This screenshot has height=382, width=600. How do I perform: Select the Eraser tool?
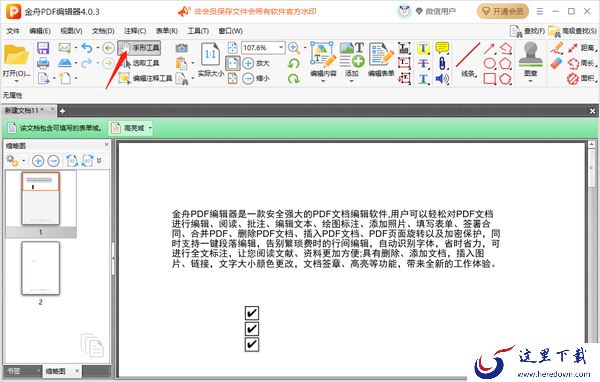pos(557,63)
